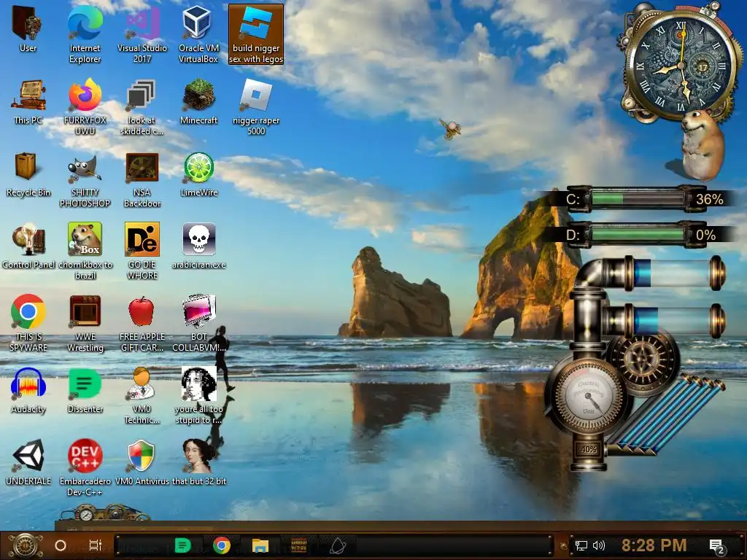Open the VM0 Technic... shortcut

coord(142,396)
